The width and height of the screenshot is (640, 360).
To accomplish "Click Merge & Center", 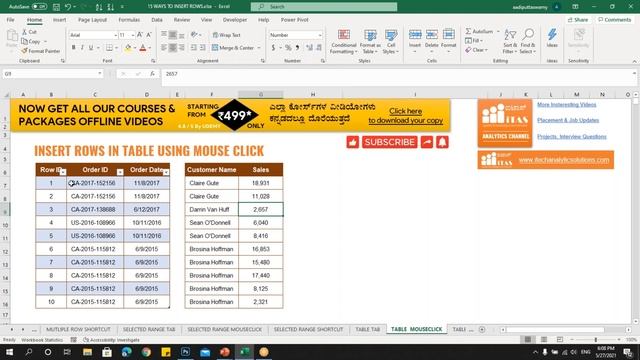I will coord(233,48).
